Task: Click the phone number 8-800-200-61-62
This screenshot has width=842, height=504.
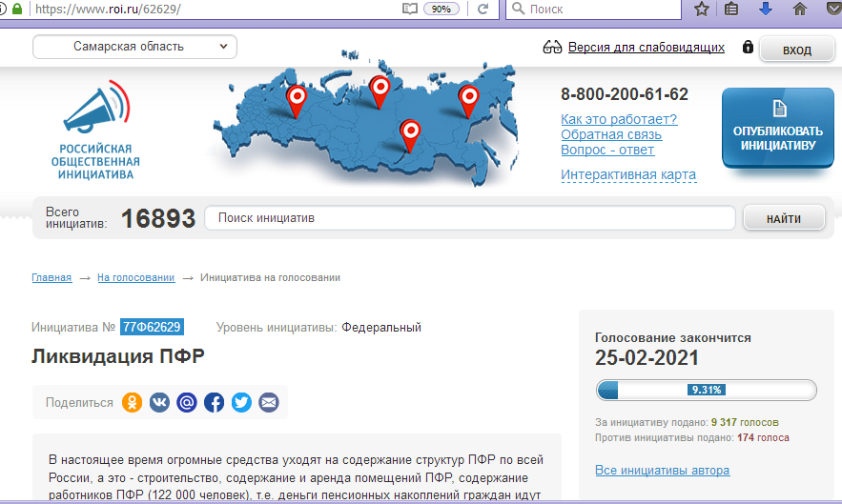Action: (624, 94)
